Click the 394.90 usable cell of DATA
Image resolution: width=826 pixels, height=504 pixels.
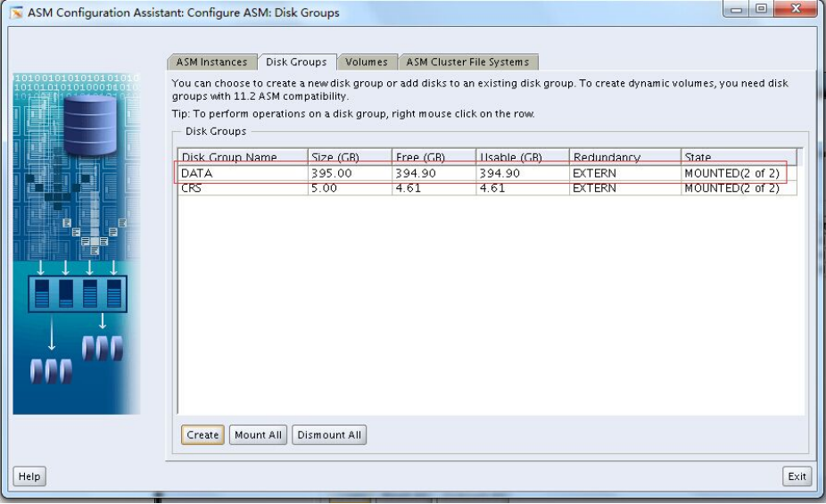point(523,173)
